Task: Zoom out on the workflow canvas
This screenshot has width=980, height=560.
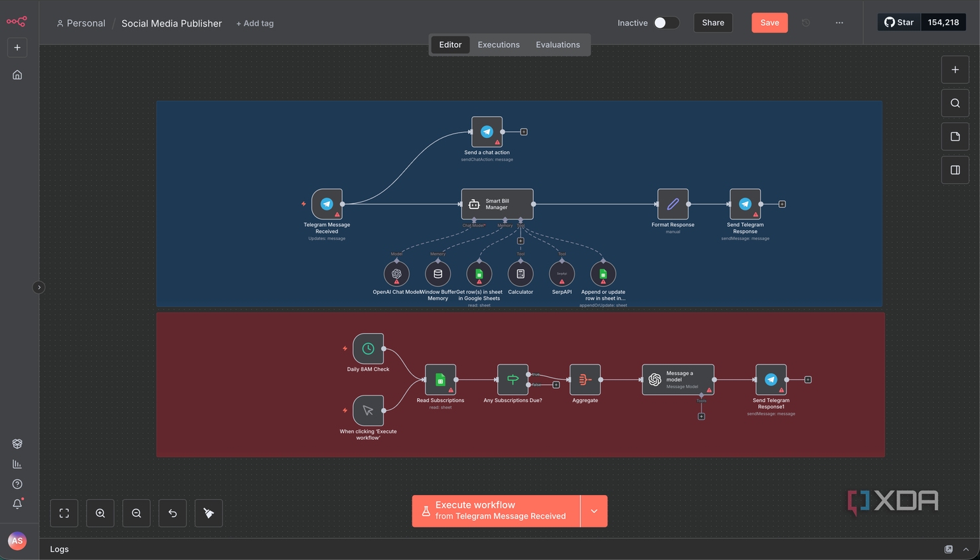Action: click(x=136, y=513)
